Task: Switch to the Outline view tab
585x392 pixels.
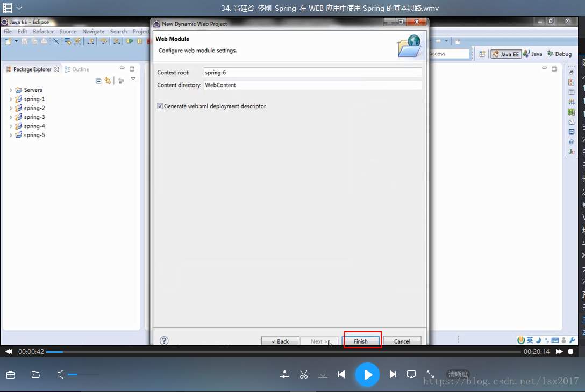Action: (77, 69)
